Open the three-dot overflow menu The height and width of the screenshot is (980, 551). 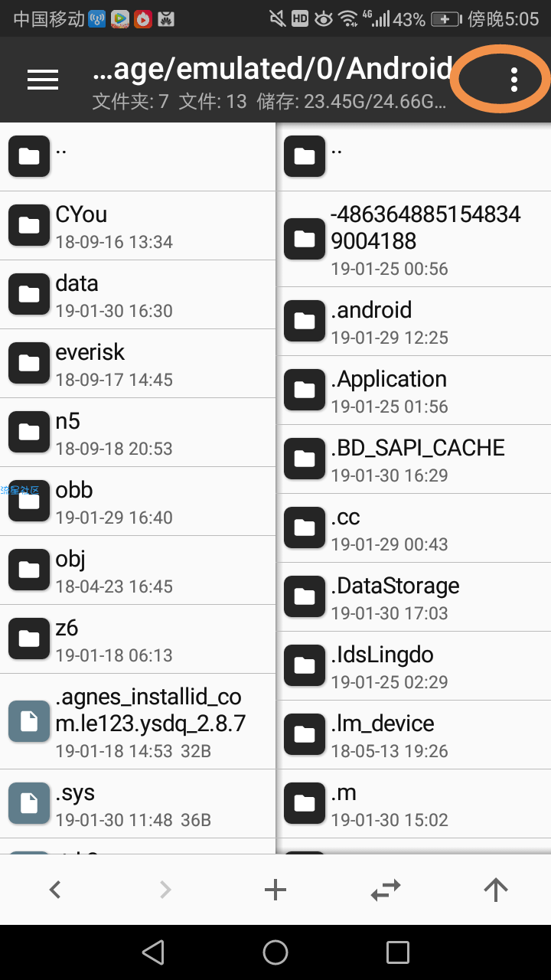click(514, 80)
